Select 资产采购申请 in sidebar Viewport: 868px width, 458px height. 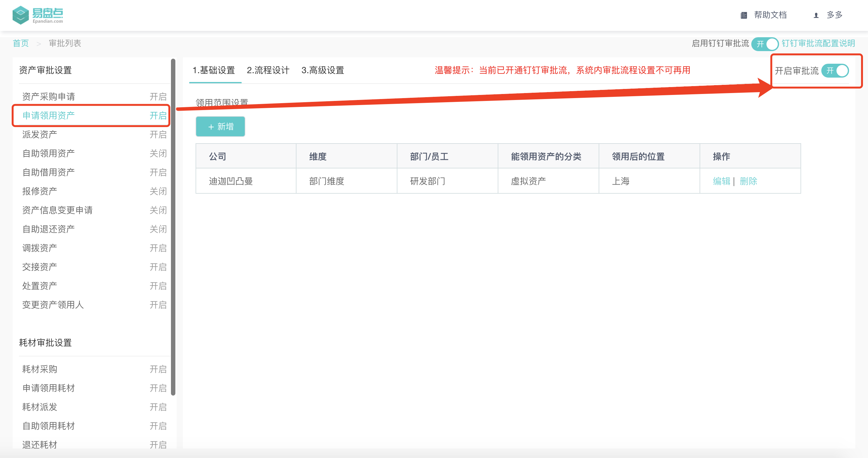49,97
